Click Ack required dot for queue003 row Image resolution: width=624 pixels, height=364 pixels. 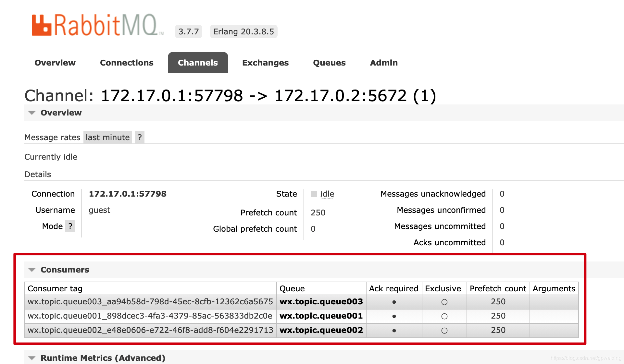click(x=394, y=302)
